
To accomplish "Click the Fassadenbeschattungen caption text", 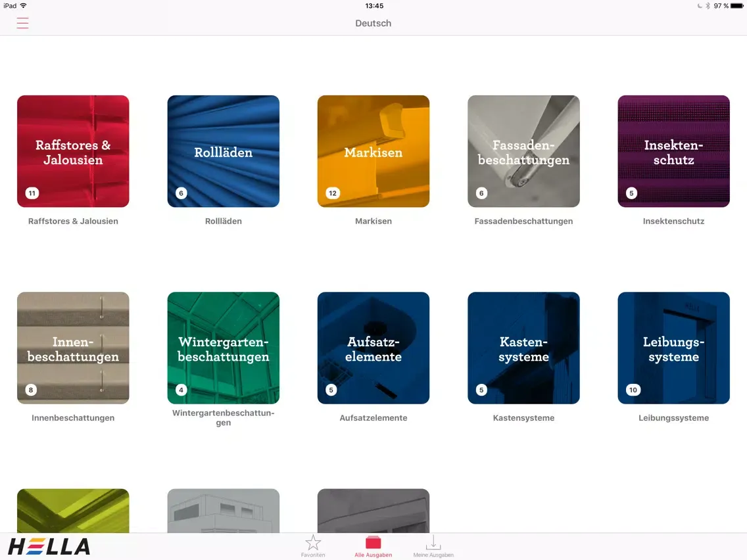I will point(523,221).
